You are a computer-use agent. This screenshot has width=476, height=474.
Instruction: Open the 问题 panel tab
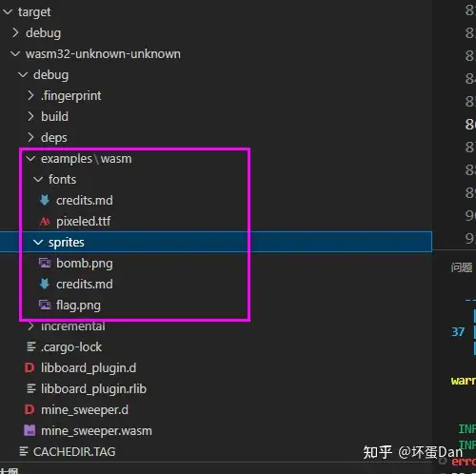[462, 267]
